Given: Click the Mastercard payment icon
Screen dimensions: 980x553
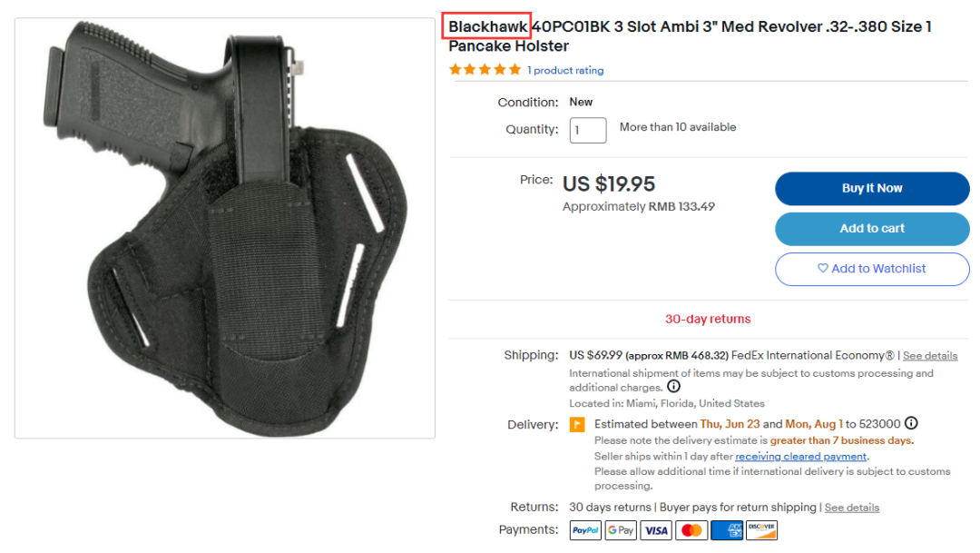Looking at the screenshot, I should 691,530.
